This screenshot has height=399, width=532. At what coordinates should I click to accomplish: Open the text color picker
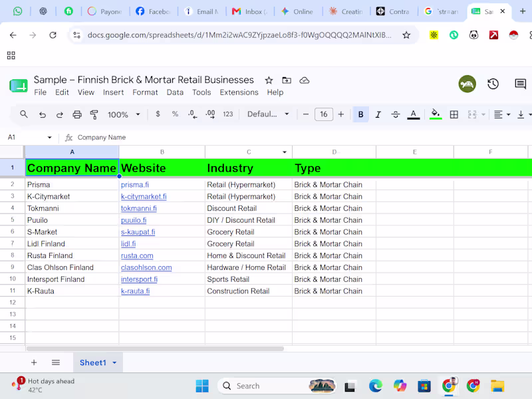[x=413, y=114]
